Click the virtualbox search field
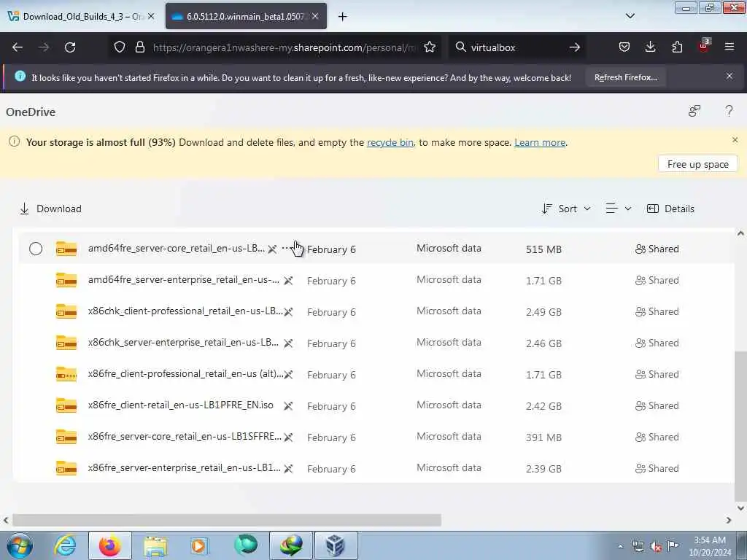 tap(516, 47)
